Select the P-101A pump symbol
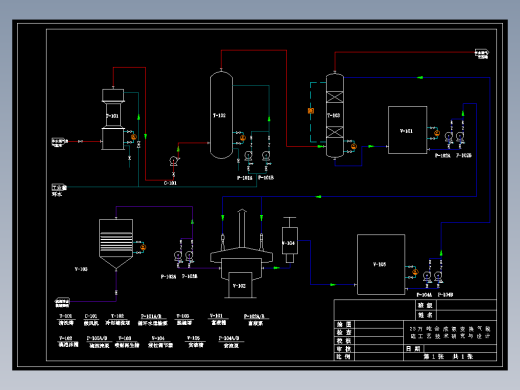The width and height of the screenshot is (520, 390). 248,155
